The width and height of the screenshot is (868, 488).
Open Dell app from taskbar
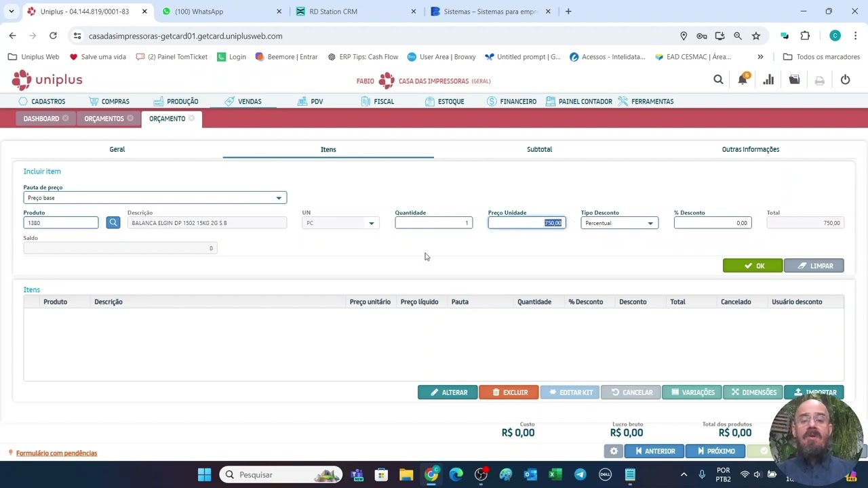pos(605,474)
